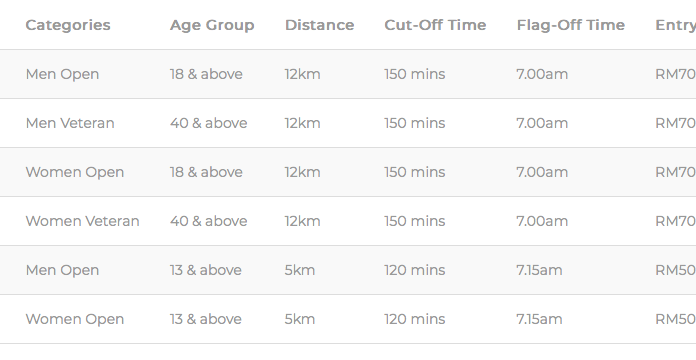Click 7.00am flag-off in the first row

[x=542, y=74]
